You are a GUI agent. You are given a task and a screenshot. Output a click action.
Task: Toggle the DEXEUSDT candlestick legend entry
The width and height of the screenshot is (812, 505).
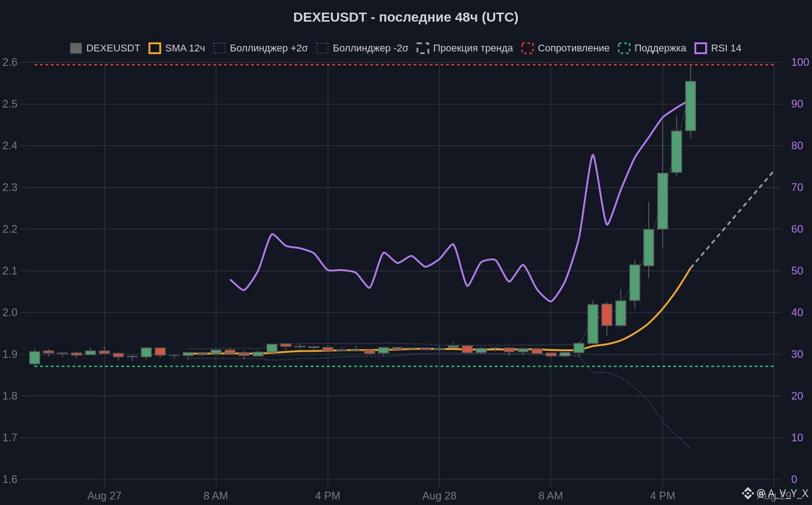[105, 48]
